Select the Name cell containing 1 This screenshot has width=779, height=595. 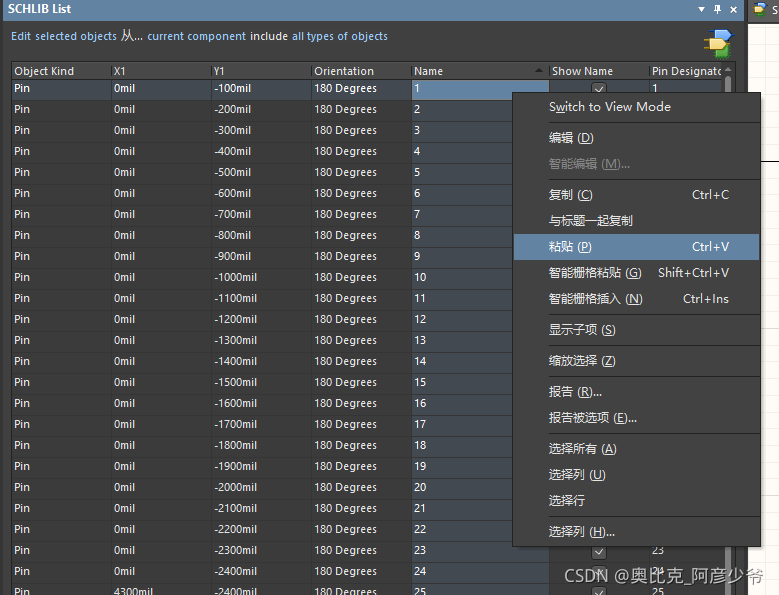coord(462,88)
